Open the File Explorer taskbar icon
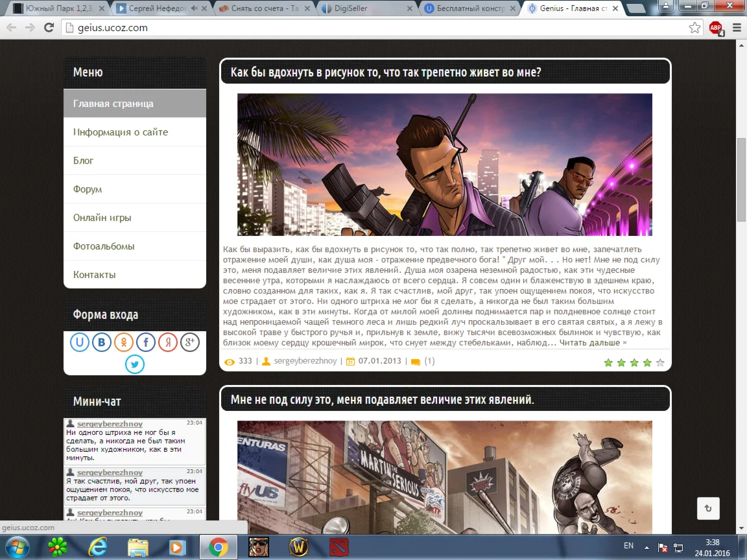The image size is (747, 560). [137, 547]
